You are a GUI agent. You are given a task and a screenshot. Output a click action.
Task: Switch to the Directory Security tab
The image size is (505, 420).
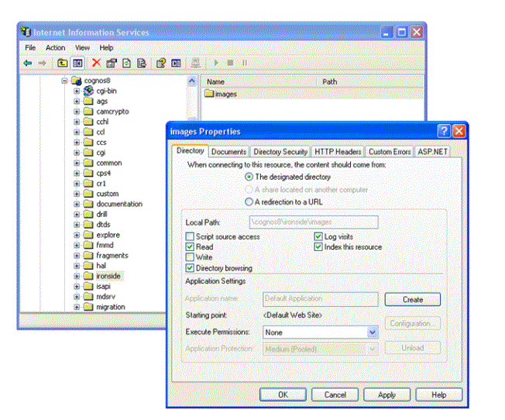[x=280, y=152]
